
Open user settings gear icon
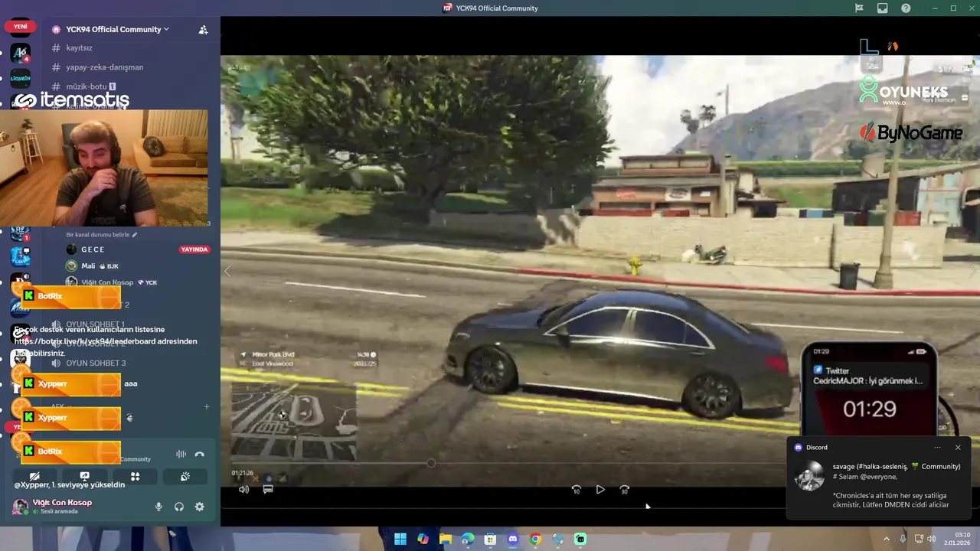199,507
